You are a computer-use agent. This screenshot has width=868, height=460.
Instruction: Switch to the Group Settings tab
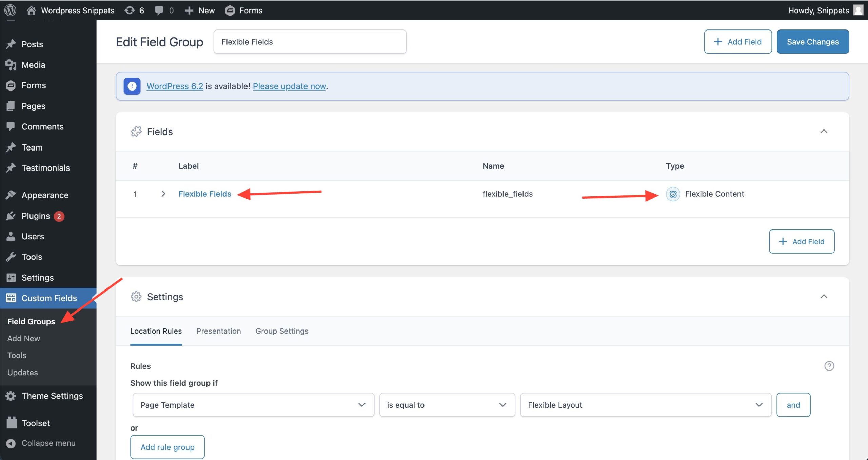[x=282, y=331]
